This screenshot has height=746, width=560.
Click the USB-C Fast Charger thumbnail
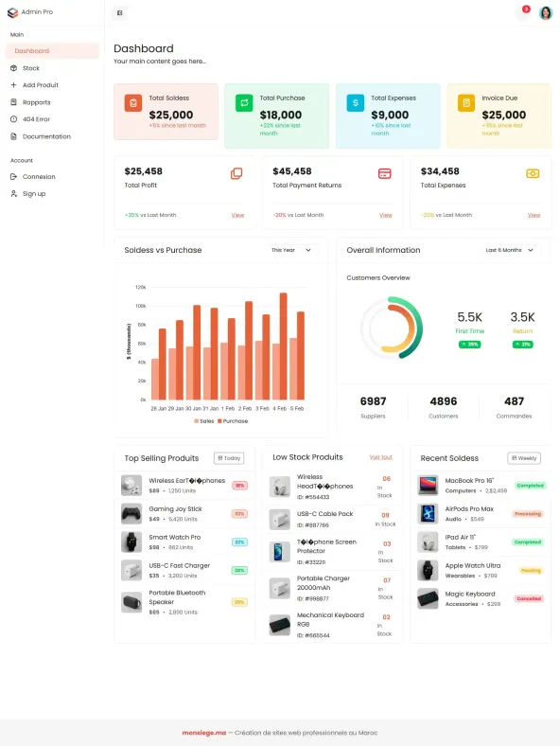click(131, 571)
